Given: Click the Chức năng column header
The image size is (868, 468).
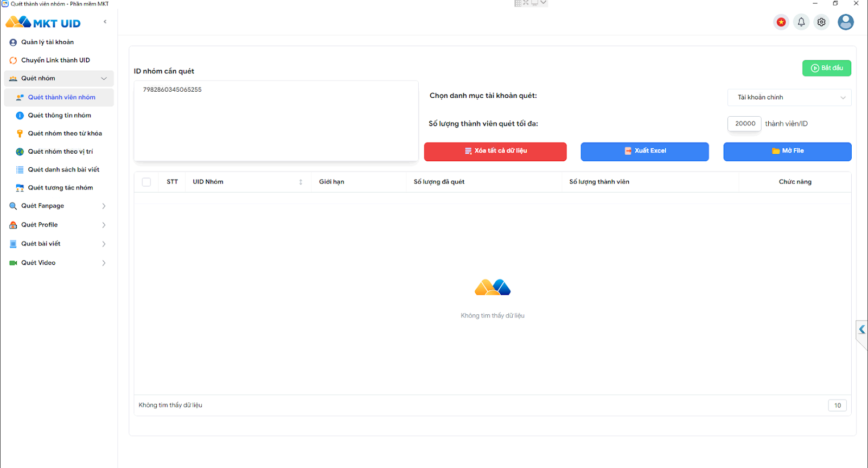Looking at the screenshot, I should [795, 182].
